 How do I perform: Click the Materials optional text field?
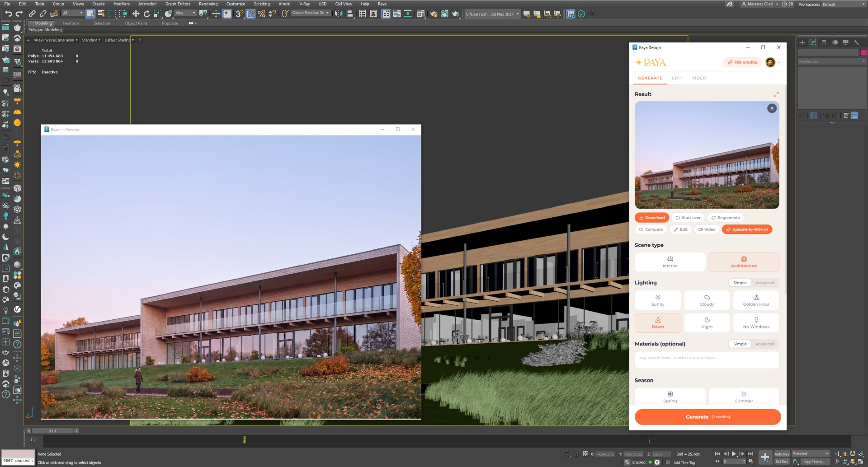point(707,360)
